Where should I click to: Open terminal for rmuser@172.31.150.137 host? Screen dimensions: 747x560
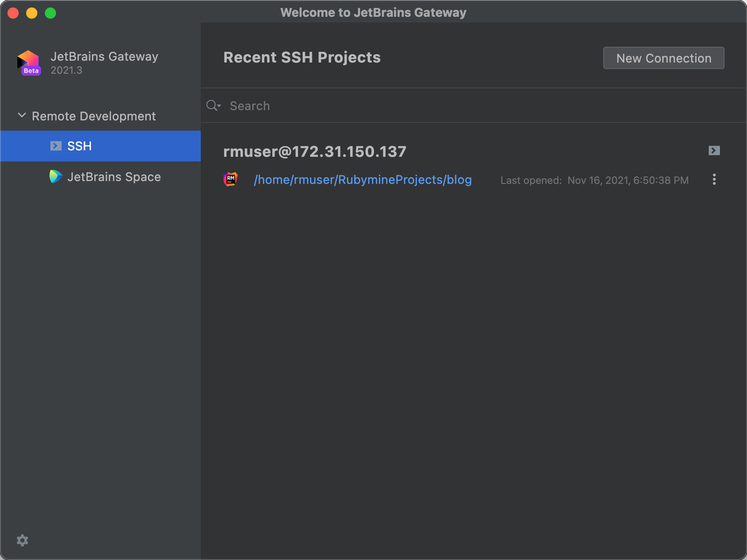point(714,151)
